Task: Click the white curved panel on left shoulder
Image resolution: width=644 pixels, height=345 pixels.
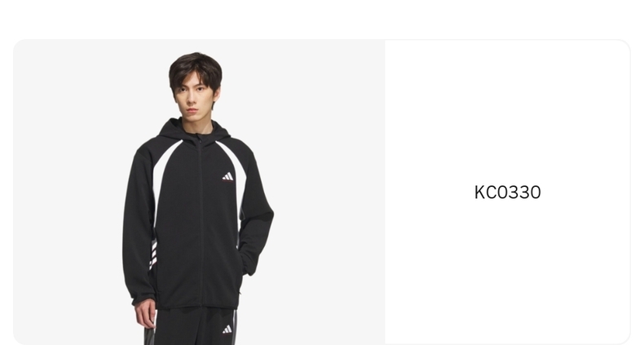Action: tap(163, 177)
